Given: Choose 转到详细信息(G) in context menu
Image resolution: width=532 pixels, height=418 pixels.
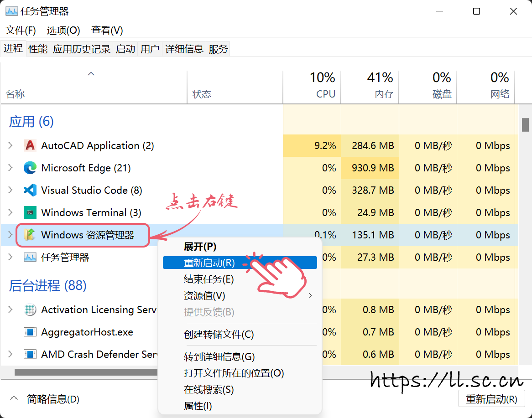Looking at the screenshot, I should (240, 356).
